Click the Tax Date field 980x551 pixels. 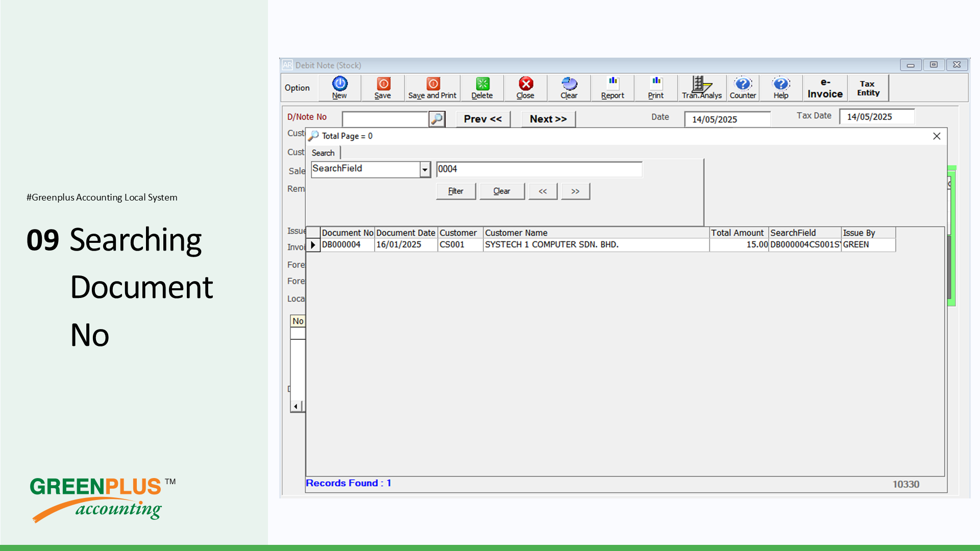click(877, 117)
